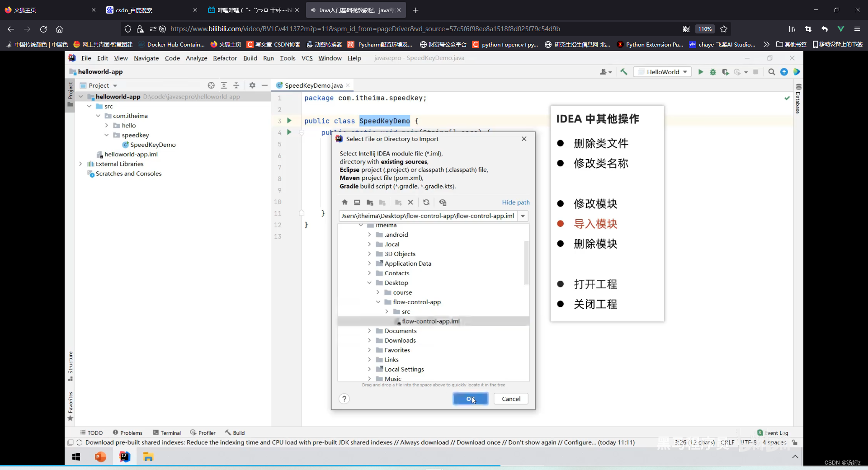Close the Select File dialog
This screenshot has height=470, width=868.
coord(524,139)
